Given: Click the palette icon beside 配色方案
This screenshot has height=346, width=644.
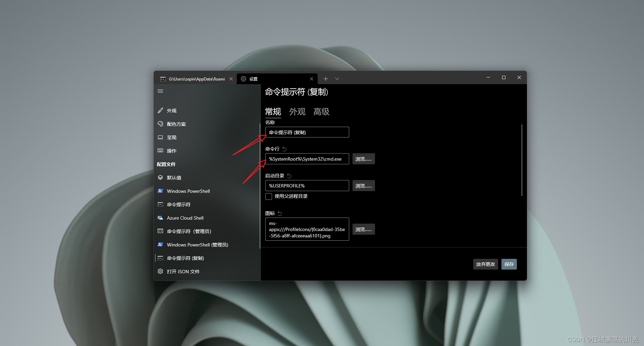Looking at the screenshot, I should pyautogui.click(x=160, y=124).
